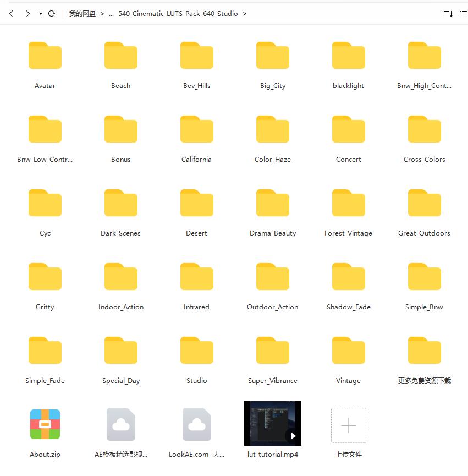Click the Forest_Vintage folder name
The height and width of the screenshot is (476, 468).
pos(348,233)
